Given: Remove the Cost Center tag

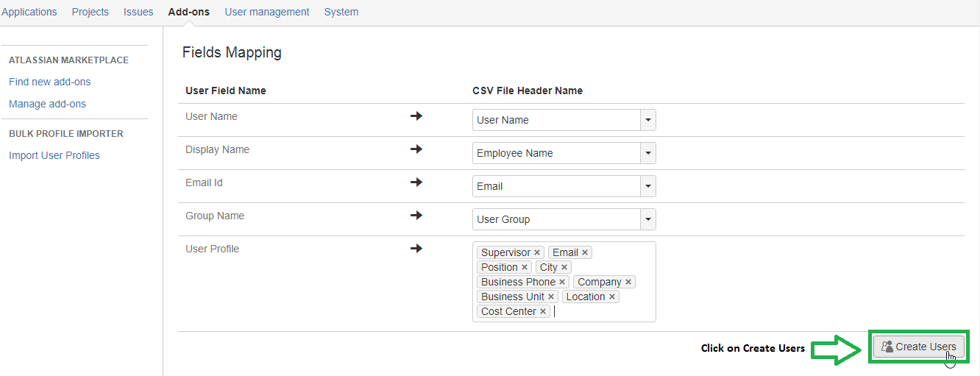Looking at the screenshot, I should 543,312.
